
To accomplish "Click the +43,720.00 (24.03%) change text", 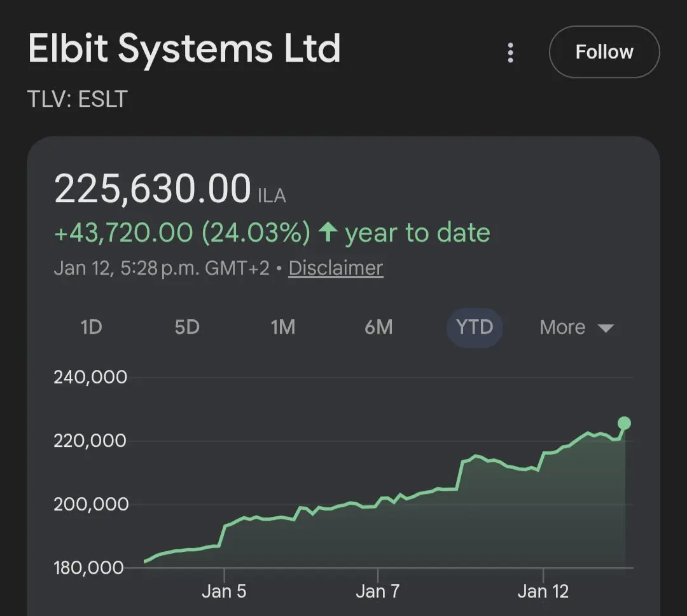I will point(183,233).
